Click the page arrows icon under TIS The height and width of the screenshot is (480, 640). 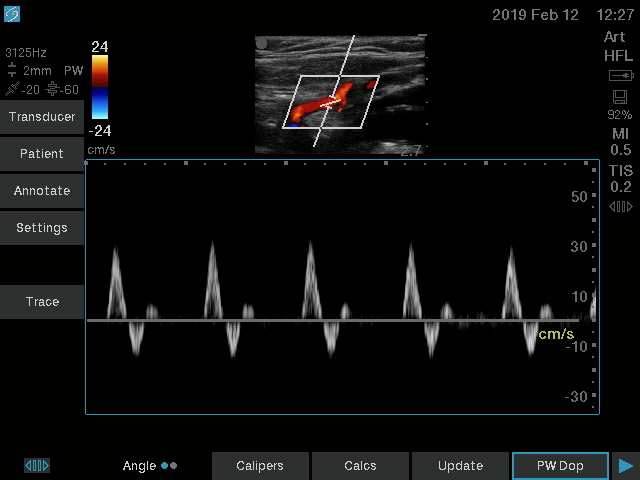[620, 207]
